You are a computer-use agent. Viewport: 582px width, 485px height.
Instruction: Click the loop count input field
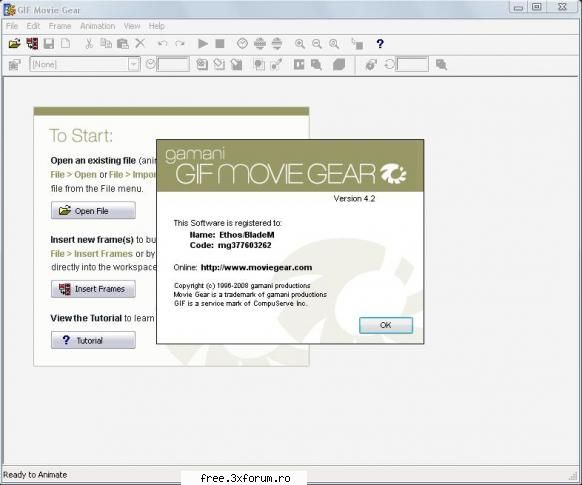(412, 65)
